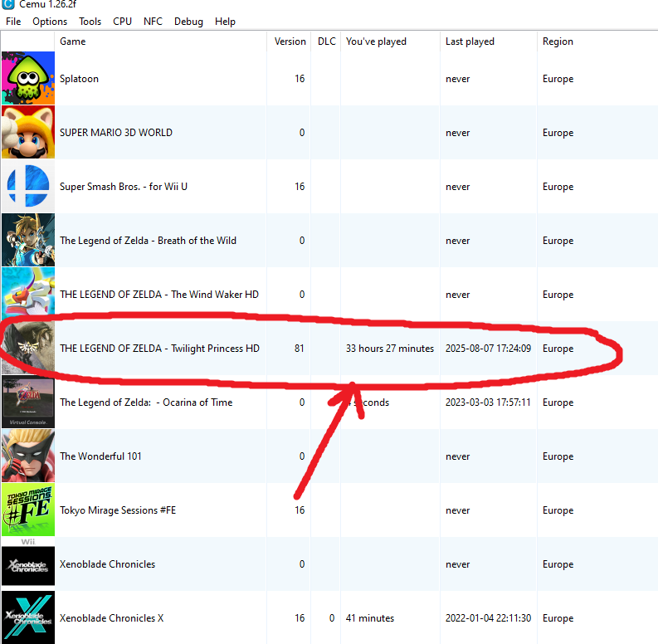Click last played date 2025-08-07 17:24:09

pyautogui.click(x=488, y=349)
